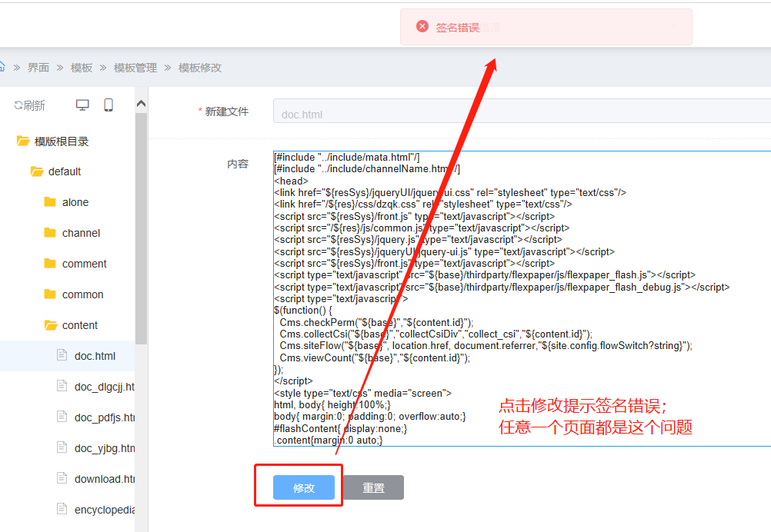Expand the comment folder
The width and height of the screenshot is (771, 532).
84,264
